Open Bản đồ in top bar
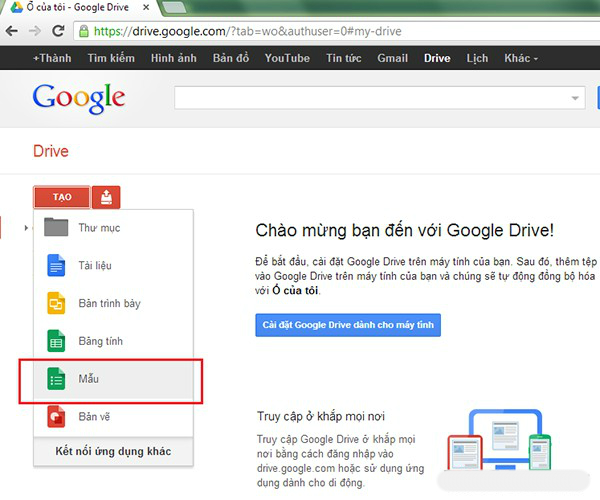Image resolution: width=600 pixels, height=500 pixels. (x=231, y=58)
